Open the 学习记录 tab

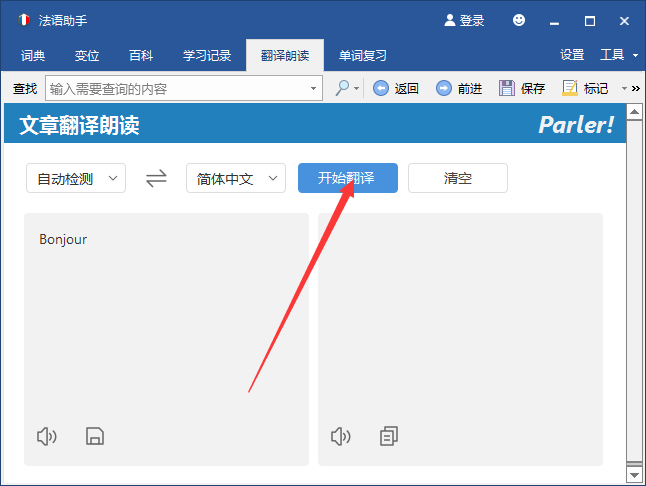(x=207, y=55)
